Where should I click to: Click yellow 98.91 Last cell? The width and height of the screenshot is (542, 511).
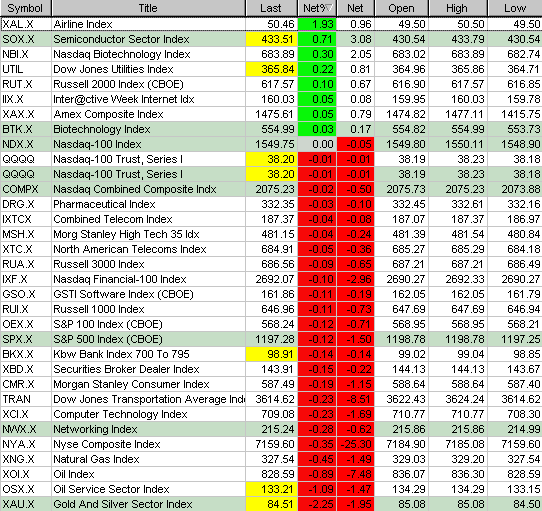pyautogui.click(x=272, y=354)
